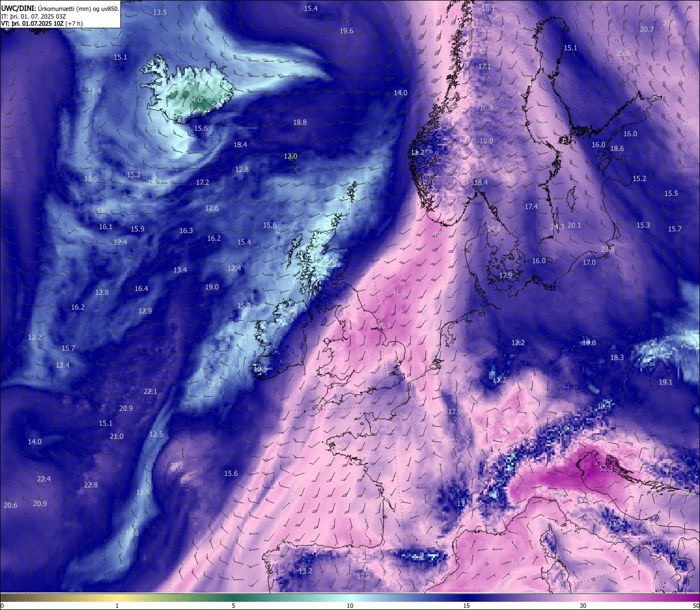Select the 22.1 value label
The width and height of the screenshot is (700, 610).
click(150, 392)
